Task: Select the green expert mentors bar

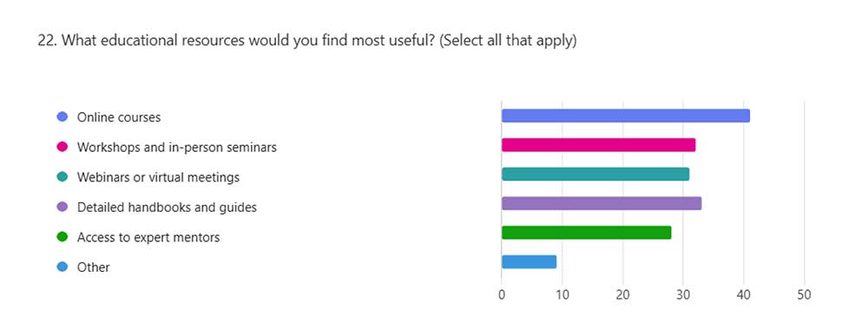Action: click(x=586, y=233)
